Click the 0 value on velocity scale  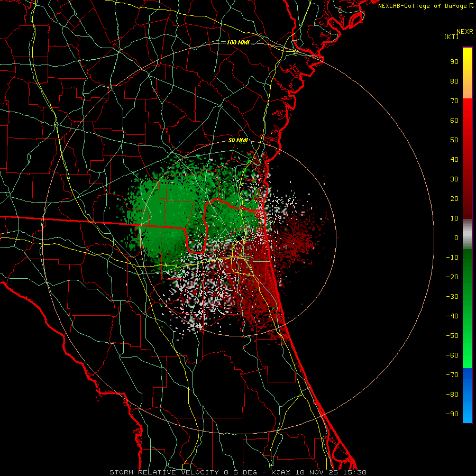tap(456, 237)
